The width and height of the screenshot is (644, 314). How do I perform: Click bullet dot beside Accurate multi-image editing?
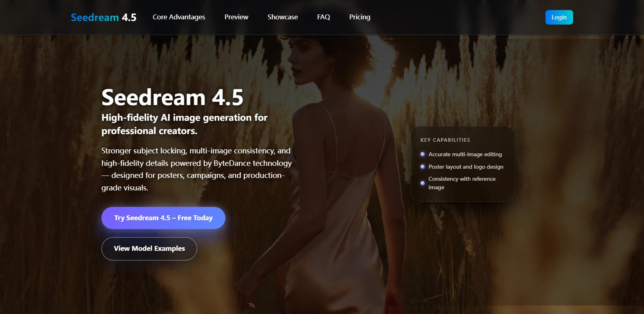click(423, 154)
